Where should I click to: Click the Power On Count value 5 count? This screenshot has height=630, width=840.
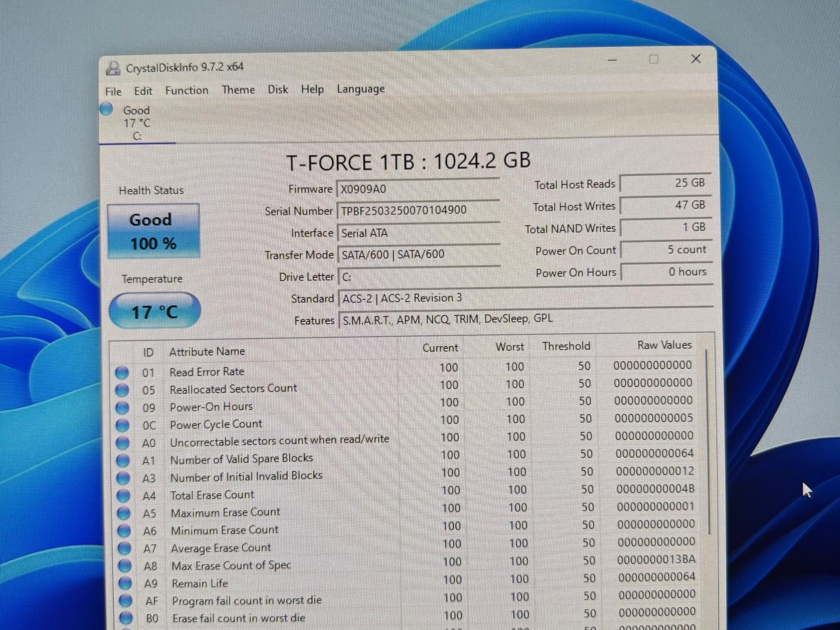point(666,249)
